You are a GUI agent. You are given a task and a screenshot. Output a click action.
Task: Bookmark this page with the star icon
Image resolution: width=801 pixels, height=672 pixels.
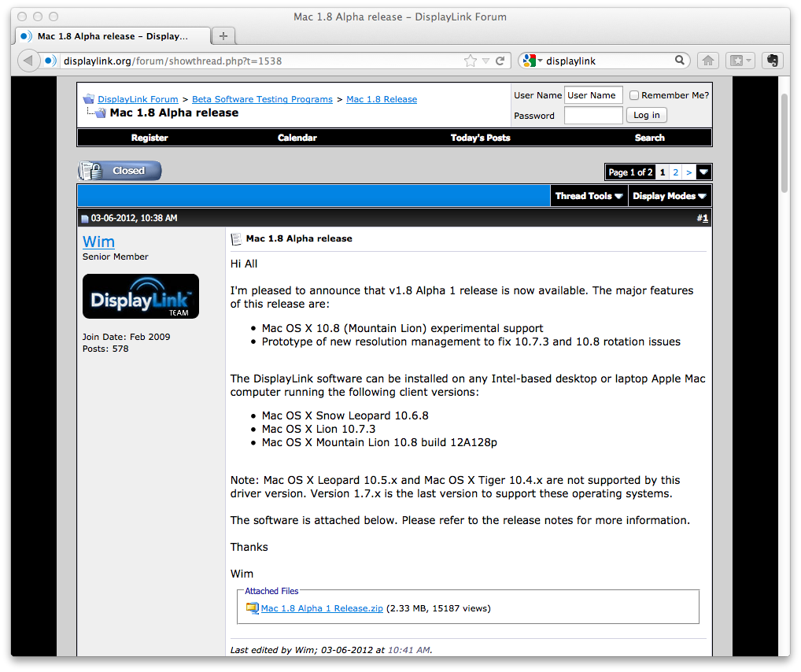(x=471, y=61)
